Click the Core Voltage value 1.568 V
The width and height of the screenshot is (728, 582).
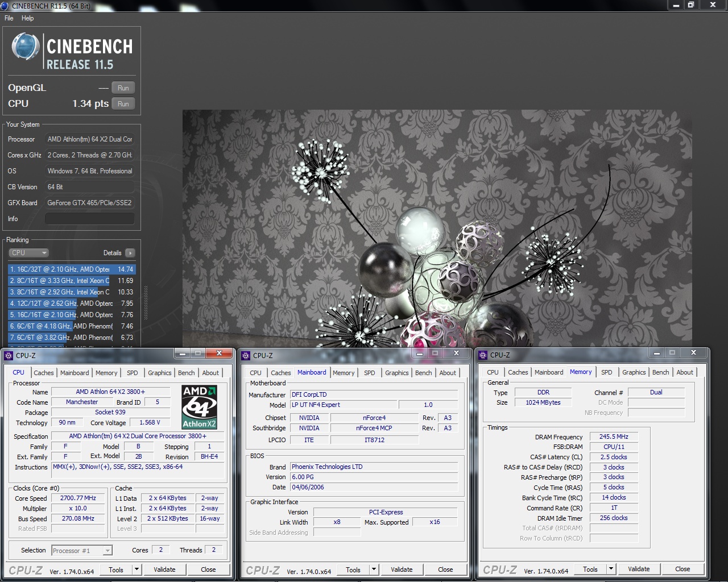click(150, 422)
